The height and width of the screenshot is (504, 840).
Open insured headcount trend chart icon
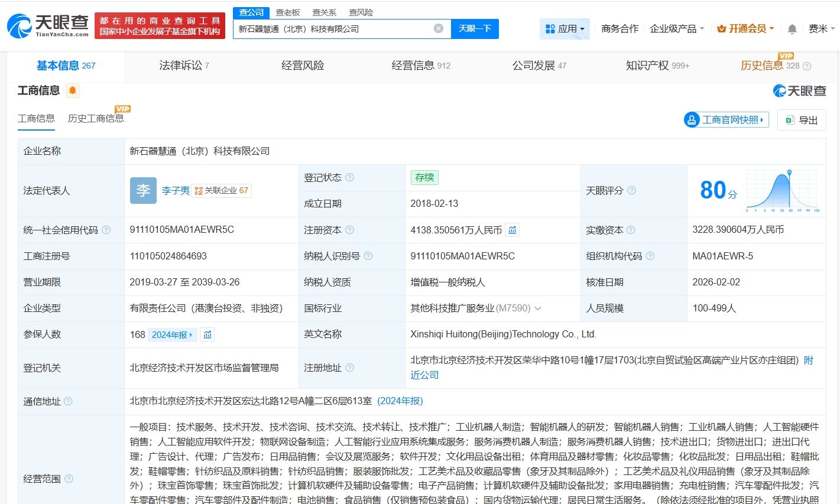click(x=207, y=335)
